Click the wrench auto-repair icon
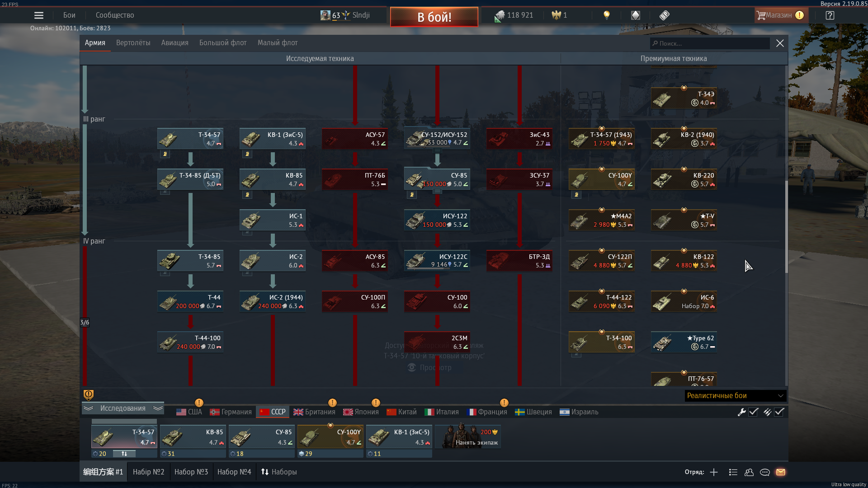Screen dimensions: 868x488 coord(741,412)
